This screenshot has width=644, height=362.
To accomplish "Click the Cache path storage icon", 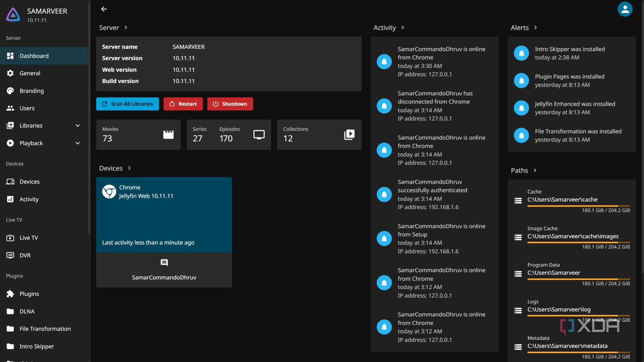I will click(518, 201).
